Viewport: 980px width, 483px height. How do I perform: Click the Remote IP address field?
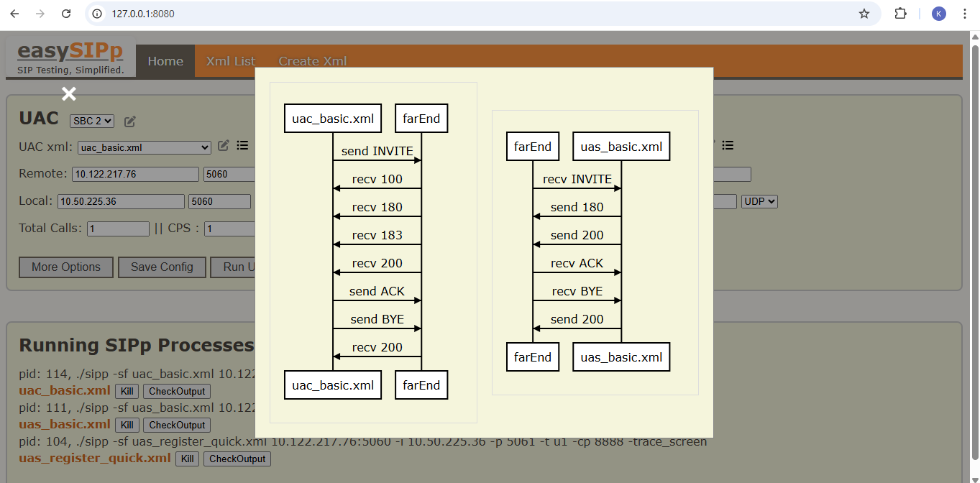click(x=135, y=174)
